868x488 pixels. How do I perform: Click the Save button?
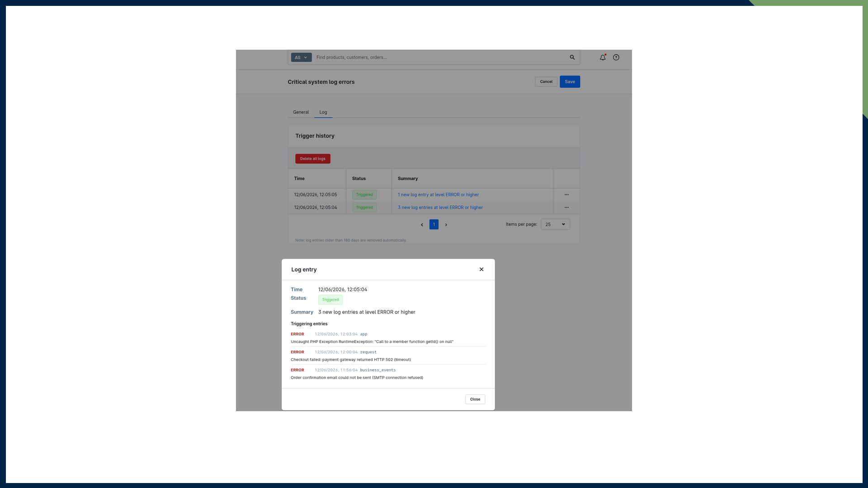pos(570,82)
